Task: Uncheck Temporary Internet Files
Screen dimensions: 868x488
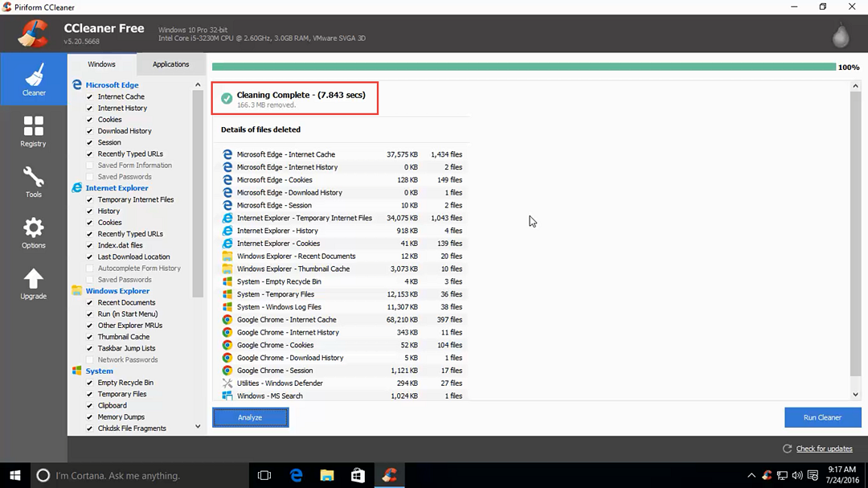Action: pyautogui.click(x=90, y=199)
